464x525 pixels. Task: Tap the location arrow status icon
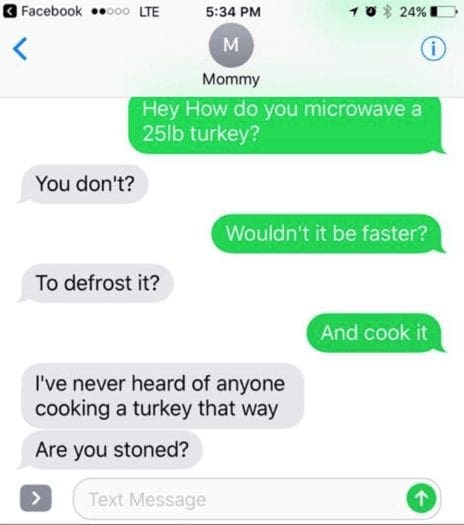353,12
